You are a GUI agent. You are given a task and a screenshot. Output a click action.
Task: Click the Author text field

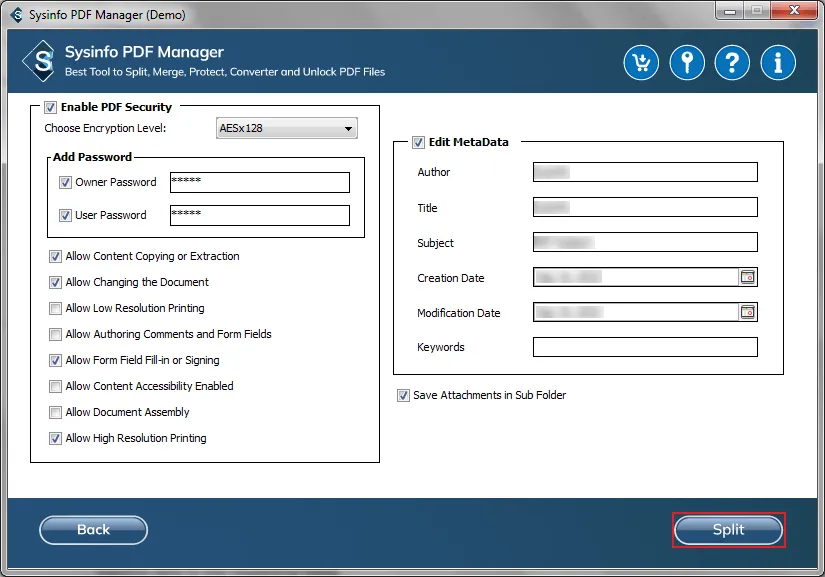(x=645, y=172)
